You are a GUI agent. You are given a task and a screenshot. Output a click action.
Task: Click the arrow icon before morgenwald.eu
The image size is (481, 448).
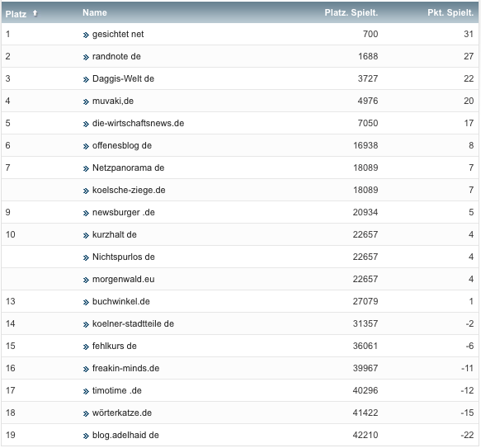point(86,280)
